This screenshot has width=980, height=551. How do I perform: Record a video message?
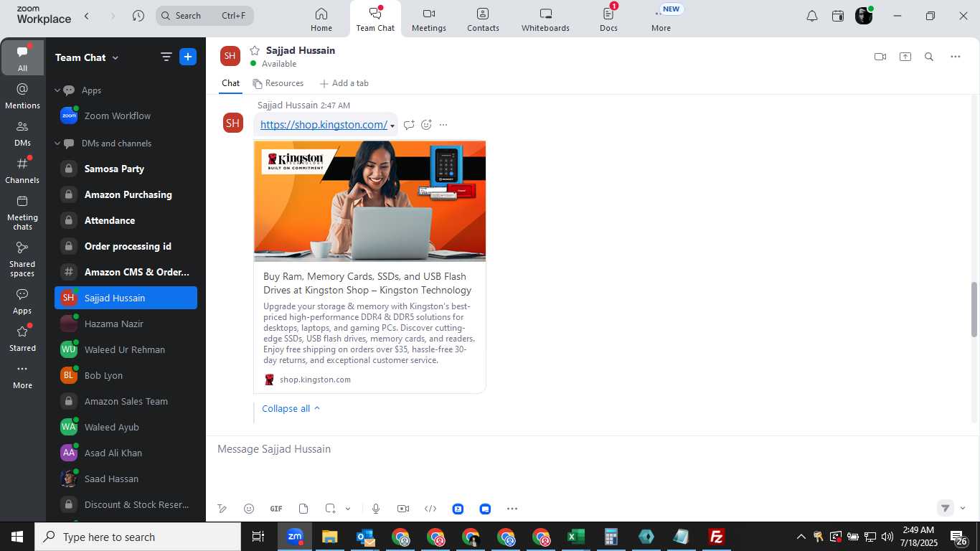click(403, 509)
